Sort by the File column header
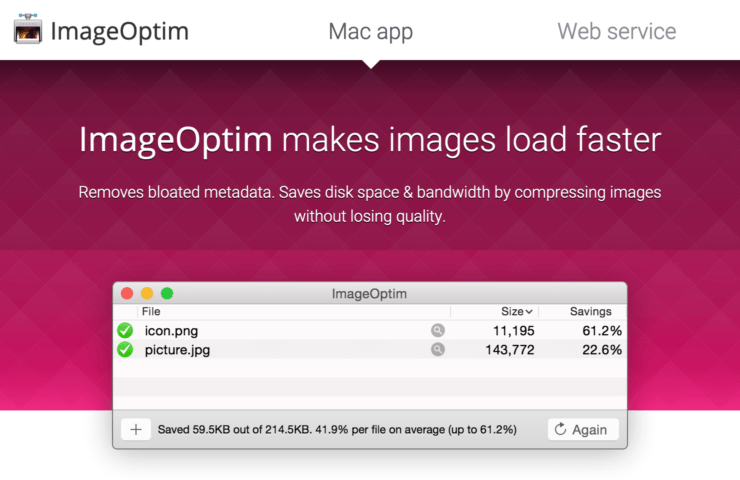This screenshot has height=480, width=740. [x=151, y=312]
